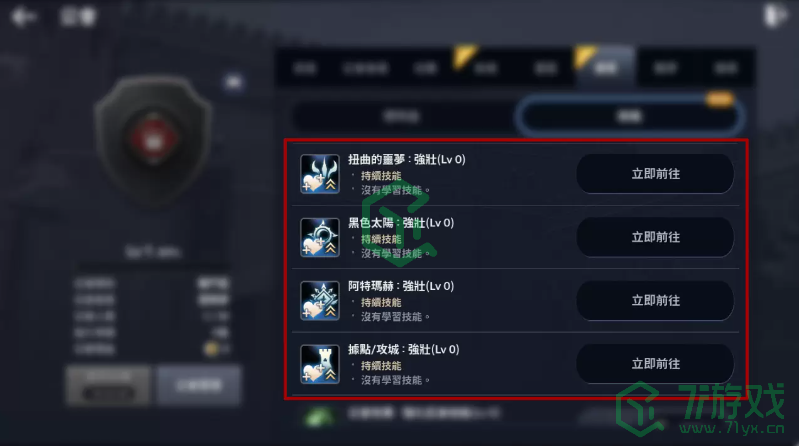Click 立即前往 for 阿特瑪赫 skill
The image size is (800, 446).
pyautogui.click(x=655, y=301)
